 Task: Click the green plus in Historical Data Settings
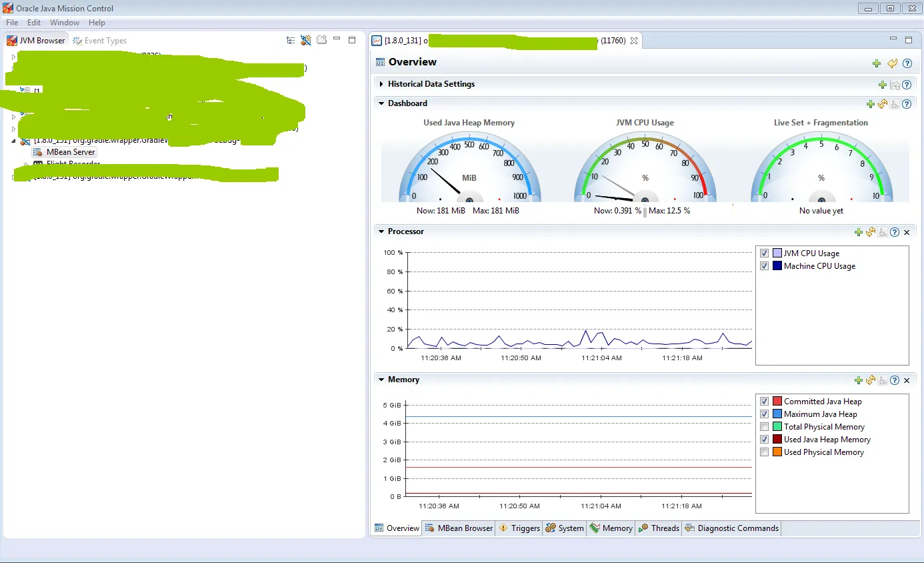883,85
